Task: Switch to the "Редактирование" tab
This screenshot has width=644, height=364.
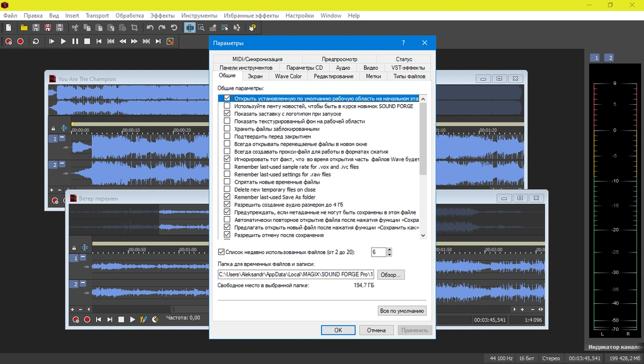Action: (x=333, y=76)
